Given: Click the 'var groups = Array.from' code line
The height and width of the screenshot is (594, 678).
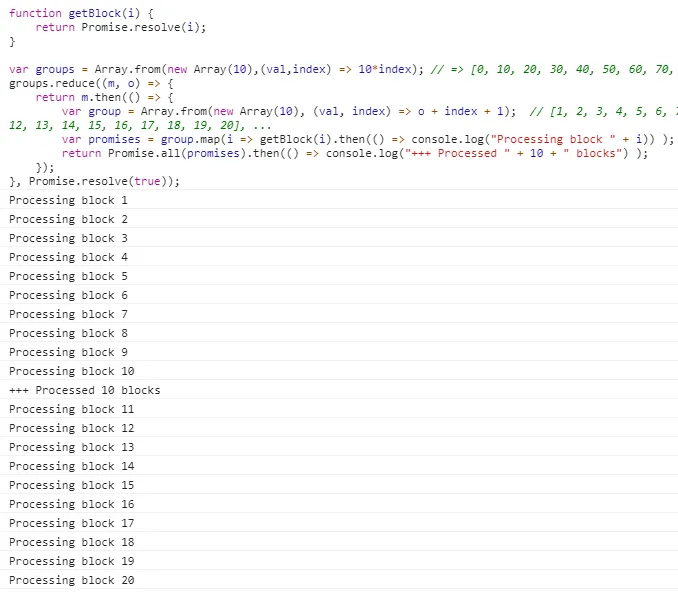Looking at the screenshot, I should click(343, 69).
